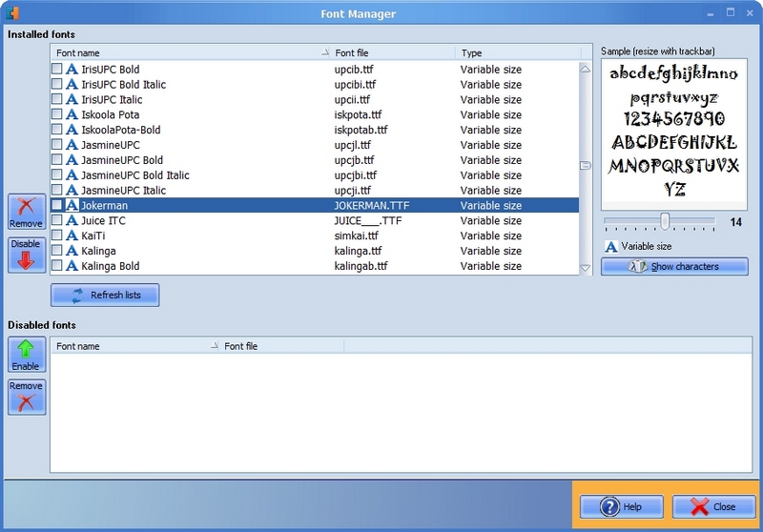
Task: Select the Juice ITC font row
Action: point(315,220)
